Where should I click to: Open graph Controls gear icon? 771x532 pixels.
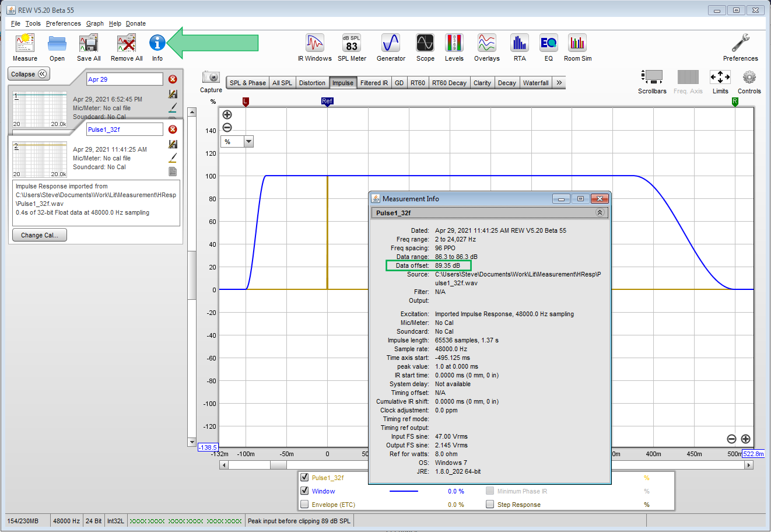point(749,77)
